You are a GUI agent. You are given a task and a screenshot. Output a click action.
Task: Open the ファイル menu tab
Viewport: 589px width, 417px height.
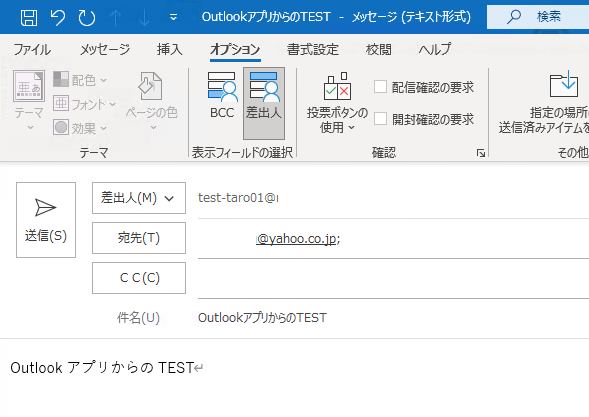click(x=32, y=49)
